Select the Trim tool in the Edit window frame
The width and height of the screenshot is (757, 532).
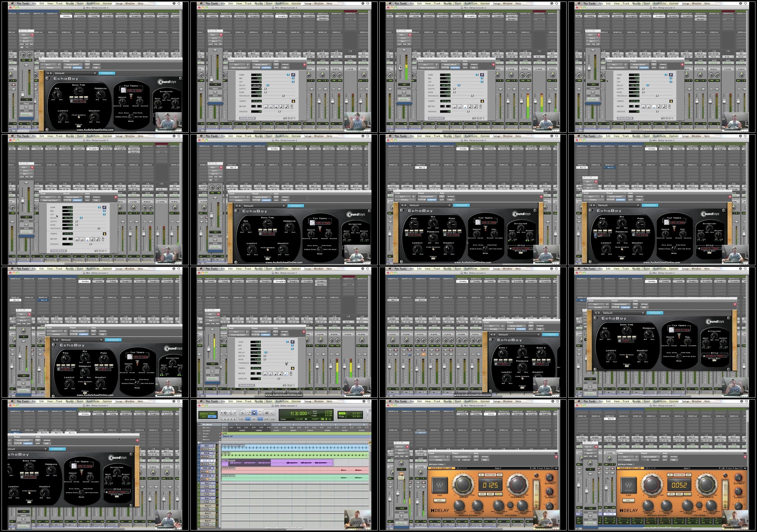click(248, 413)
